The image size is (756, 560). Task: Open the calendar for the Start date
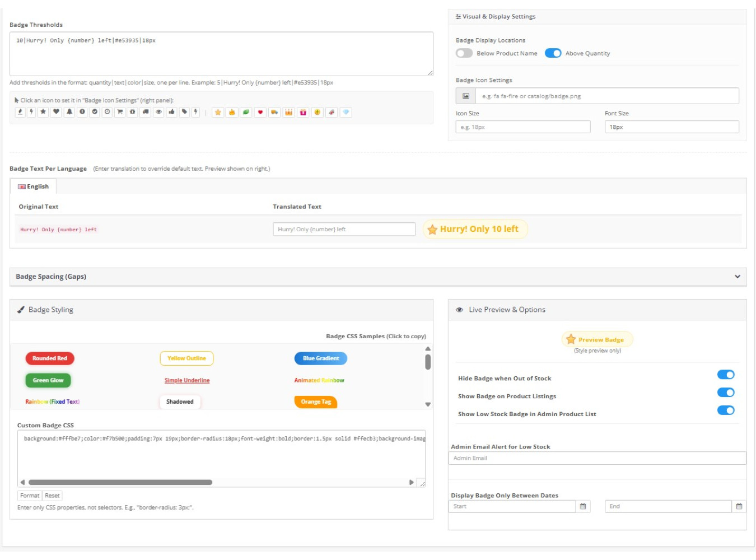583,506
